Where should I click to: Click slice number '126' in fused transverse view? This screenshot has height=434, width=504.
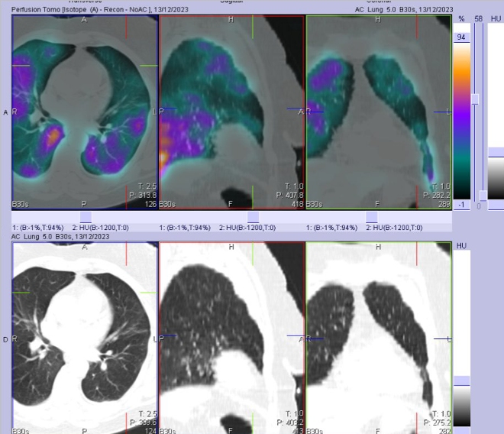click(x=150, y=204)
